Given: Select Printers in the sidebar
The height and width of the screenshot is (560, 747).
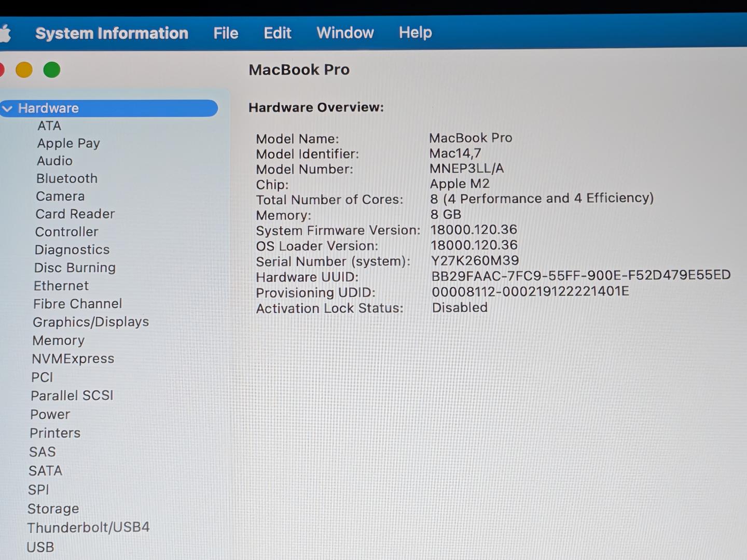Looking at the screenshot, I should [x=55, y=433].
